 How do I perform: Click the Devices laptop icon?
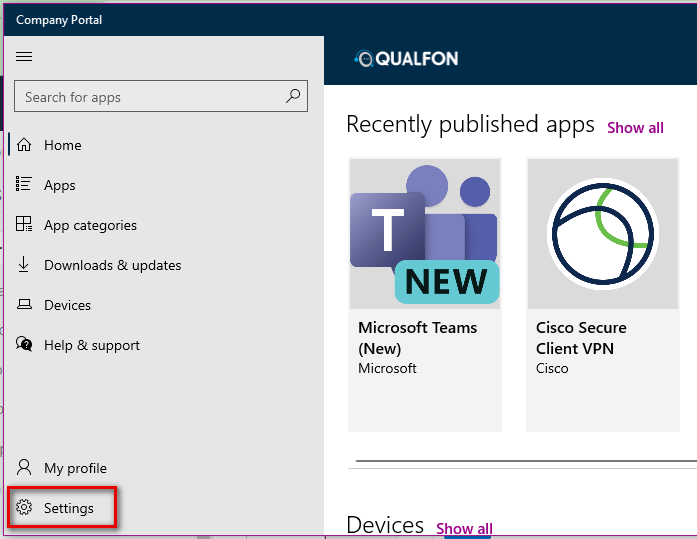point(24,304)
